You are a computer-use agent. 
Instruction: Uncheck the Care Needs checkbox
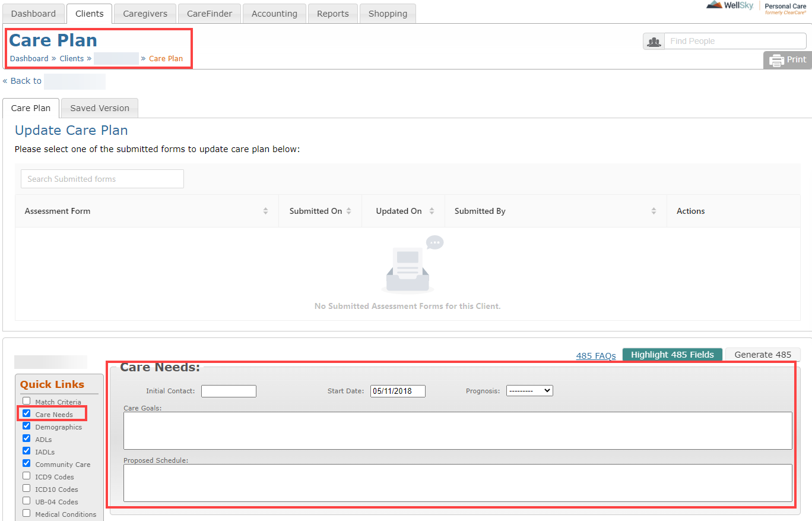tap(26, 413)
